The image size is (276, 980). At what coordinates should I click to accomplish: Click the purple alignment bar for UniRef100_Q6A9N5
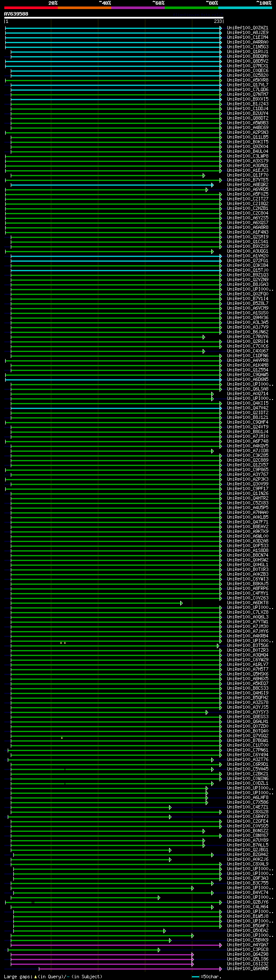(130, 968)
